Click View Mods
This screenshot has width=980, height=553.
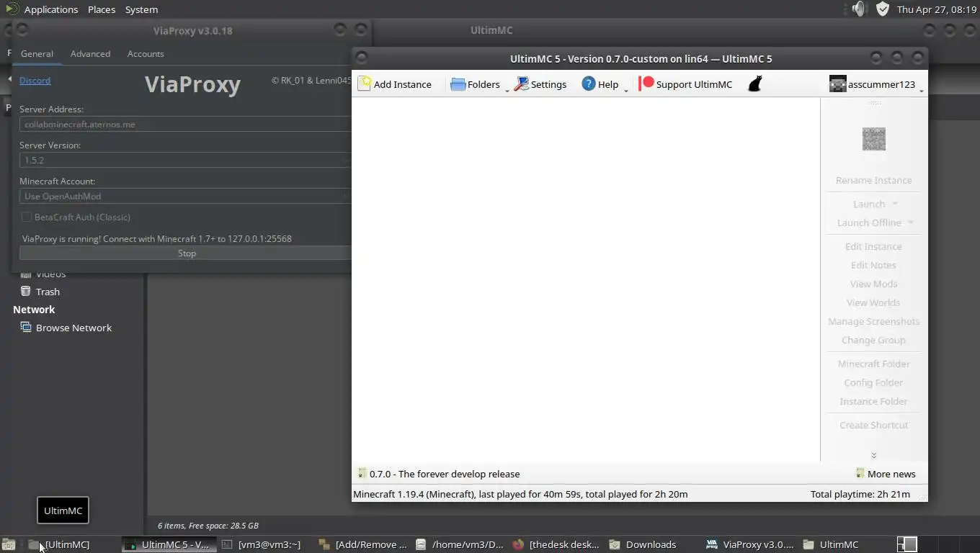coord(873,284)
